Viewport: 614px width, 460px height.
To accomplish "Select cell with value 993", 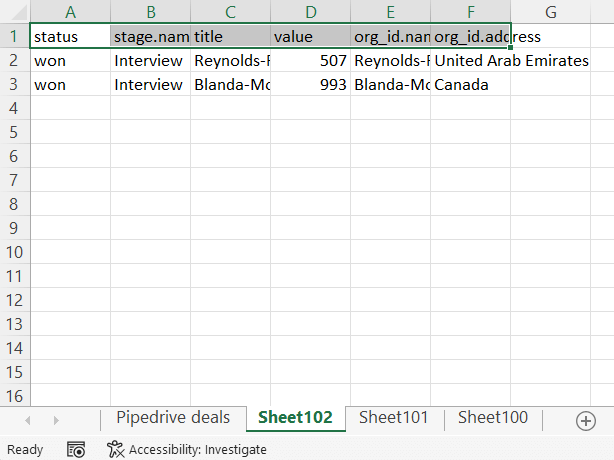I will [310, 84].
